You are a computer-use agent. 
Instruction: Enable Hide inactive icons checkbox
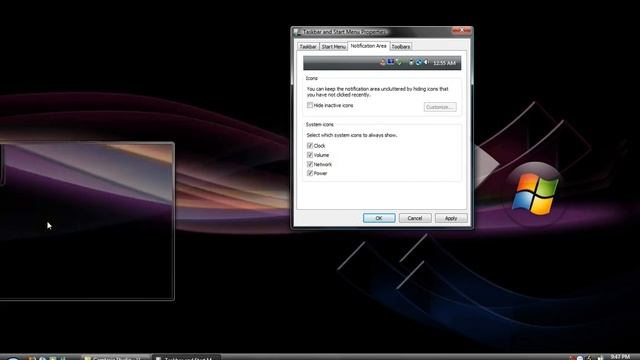(310, 105)
